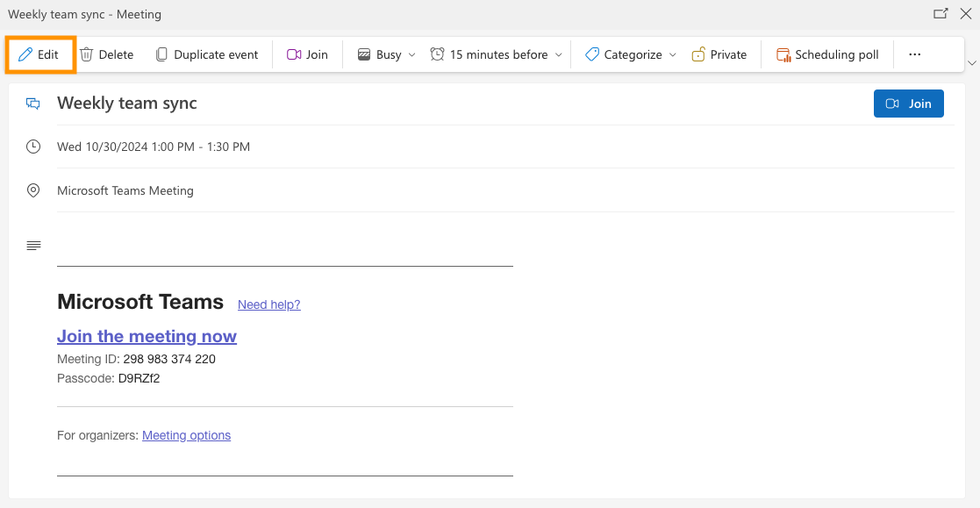Toggle the Private lock option
Viewport: 980px width, 508px height.
click(x=719, y=54)
